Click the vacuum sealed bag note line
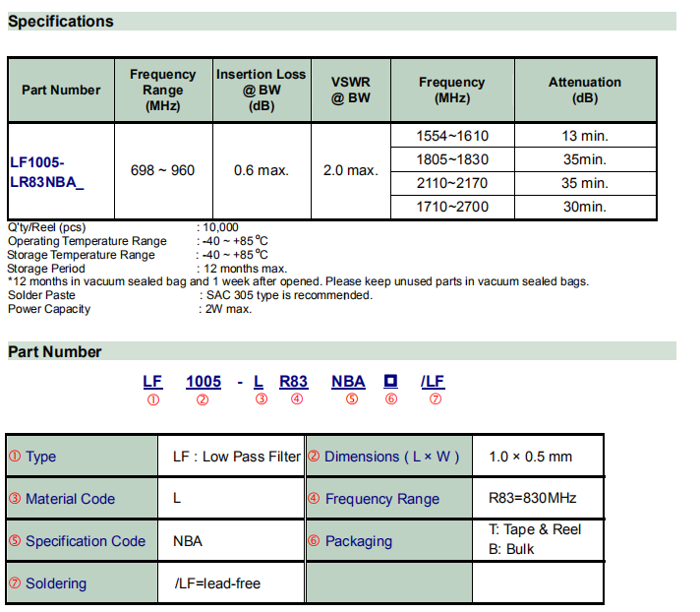The image size is (700, 612). click(298, 281)
